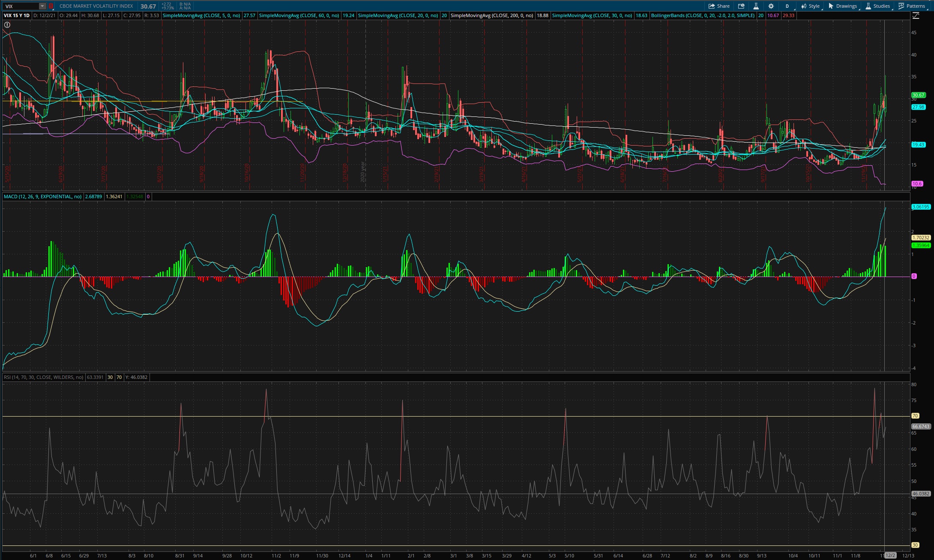Image resolution: width=934 pixels, height=560 pixels.
Task: Click the red symbol link icon next to VIX
Action: click(51, 6)
